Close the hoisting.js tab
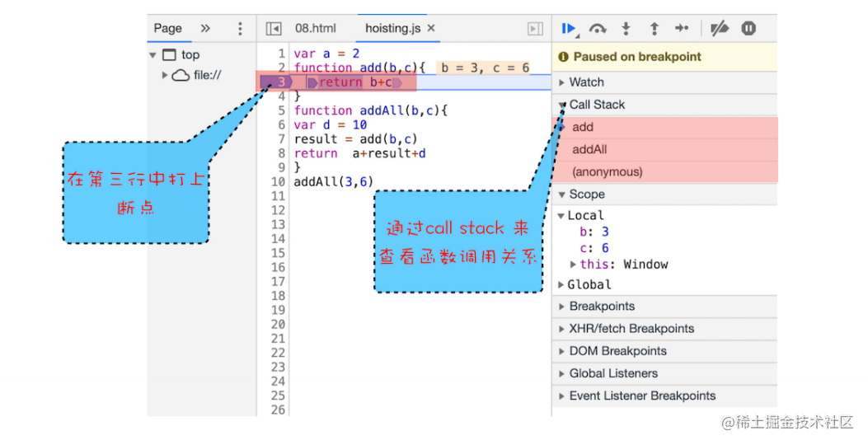The image size is (868, 445). pos(431,28)
